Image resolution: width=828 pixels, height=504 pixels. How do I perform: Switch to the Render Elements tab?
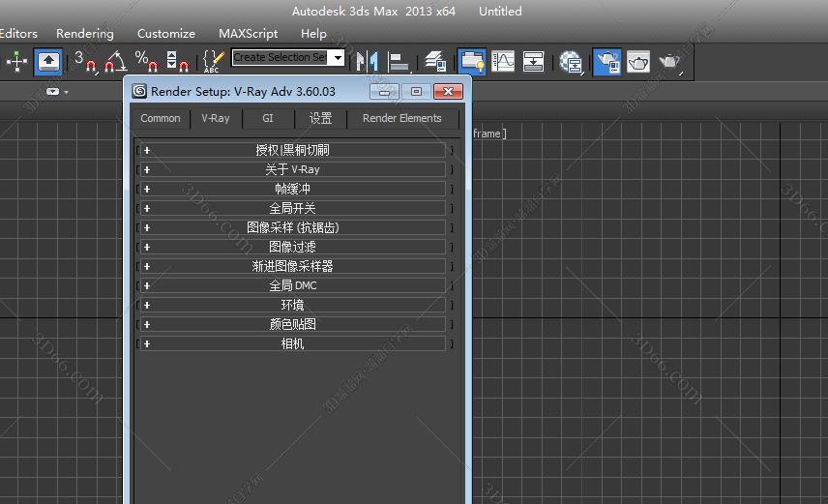pyautogui.click(x=401, y=118)
